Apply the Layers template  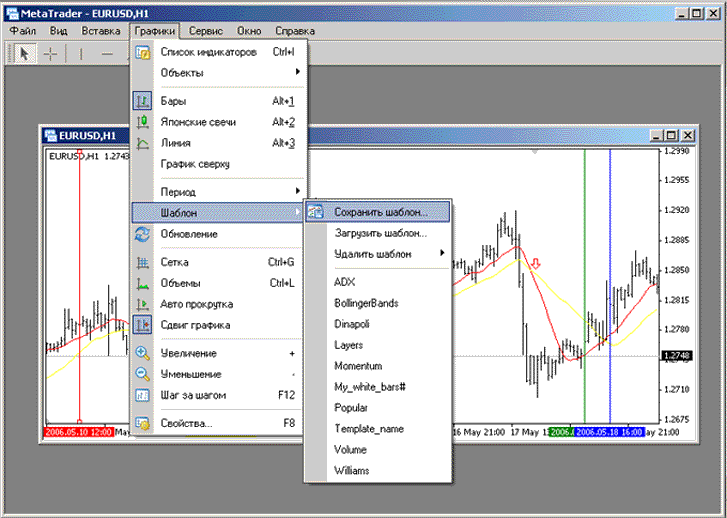coord(378,345)
